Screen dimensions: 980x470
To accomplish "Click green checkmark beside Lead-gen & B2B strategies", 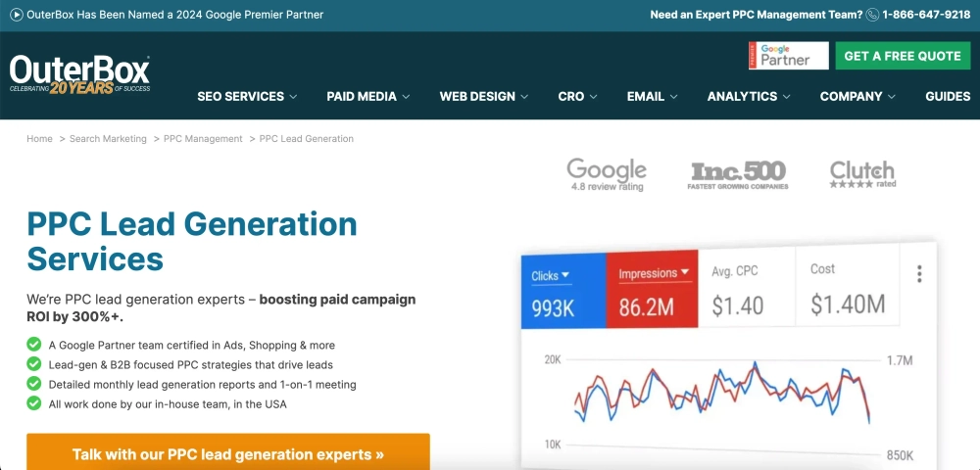I will [33, 364].
